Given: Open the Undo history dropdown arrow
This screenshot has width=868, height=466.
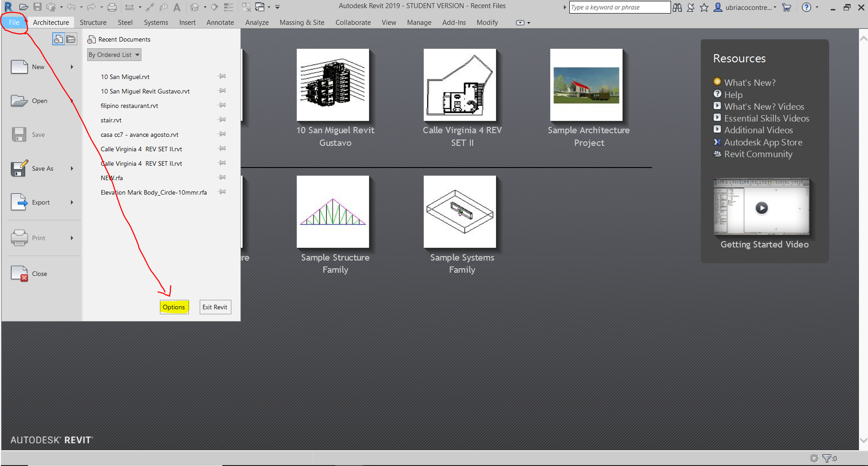Looking at the screenshot, I should [81, 7].
